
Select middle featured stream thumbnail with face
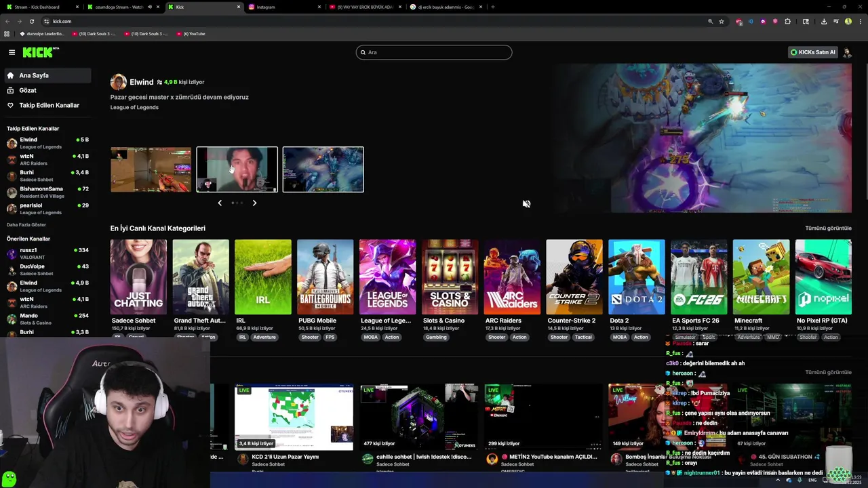[237, 169]
